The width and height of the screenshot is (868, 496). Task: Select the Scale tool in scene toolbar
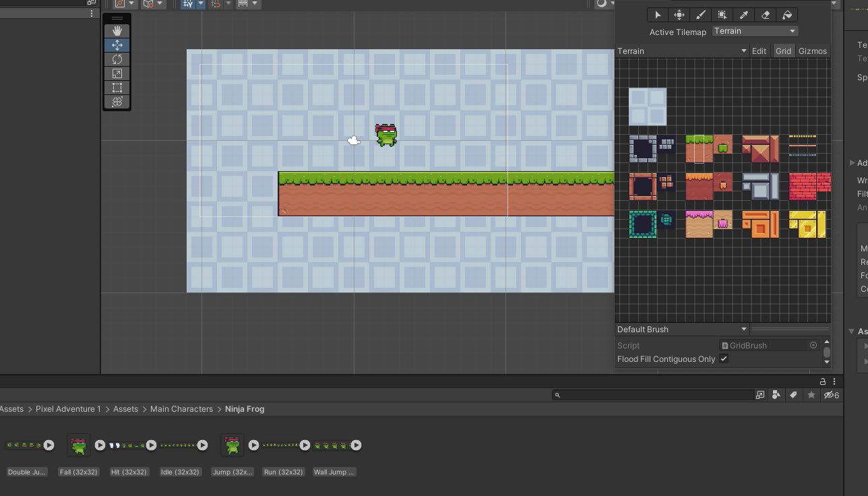(117, 73)
